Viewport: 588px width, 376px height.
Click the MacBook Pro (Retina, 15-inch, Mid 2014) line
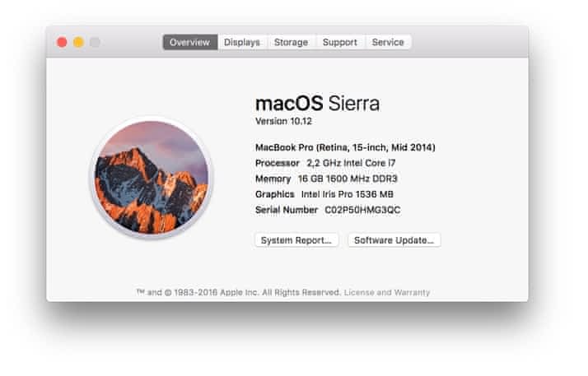(x=345, y=147)
